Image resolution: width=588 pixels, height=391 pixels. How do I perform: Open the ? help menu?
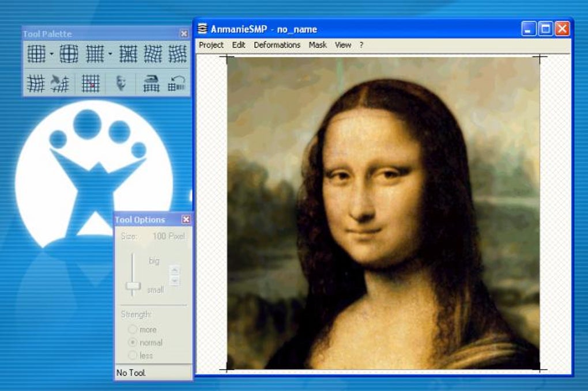pyautogui.click(x=361, y=45)
